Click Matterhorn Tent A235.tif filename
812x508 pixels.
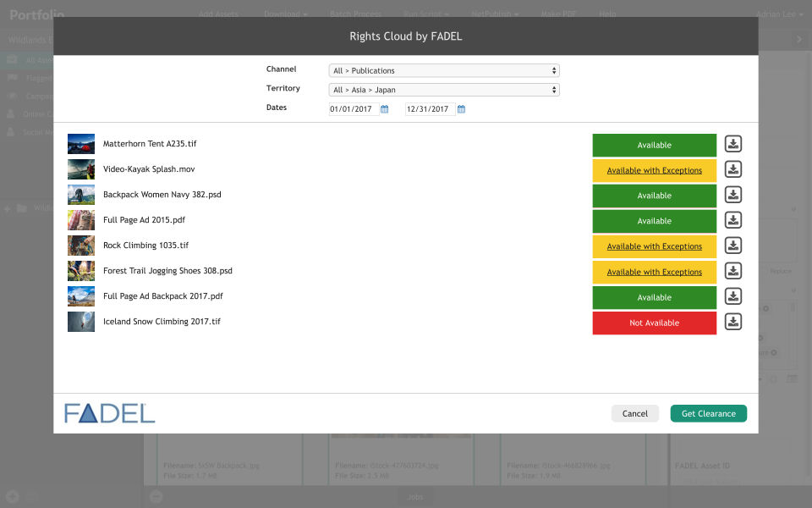tap(150, 144)
